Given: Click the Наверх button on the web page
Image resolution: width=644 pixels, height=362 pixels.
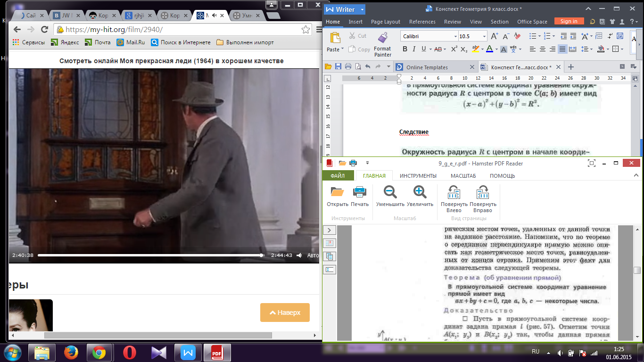Looking at the screenshot, I should 285,313.
